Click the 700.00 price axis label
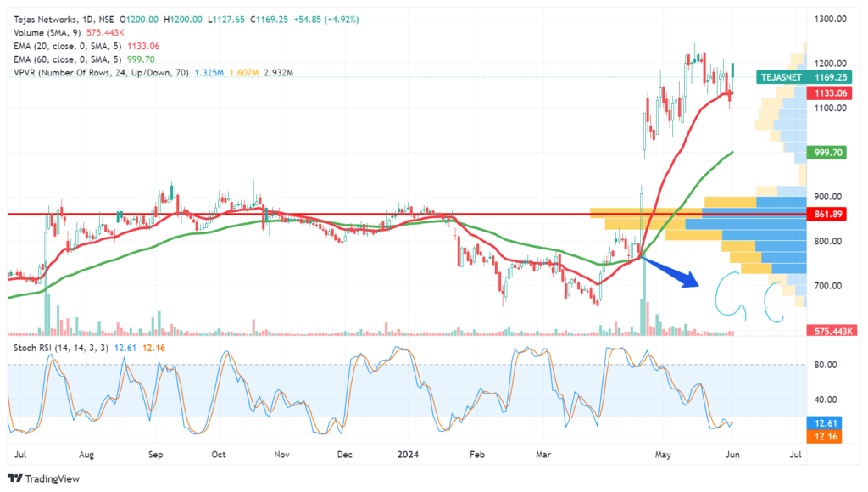Viewport: 868px width, 492px height. 827,286
